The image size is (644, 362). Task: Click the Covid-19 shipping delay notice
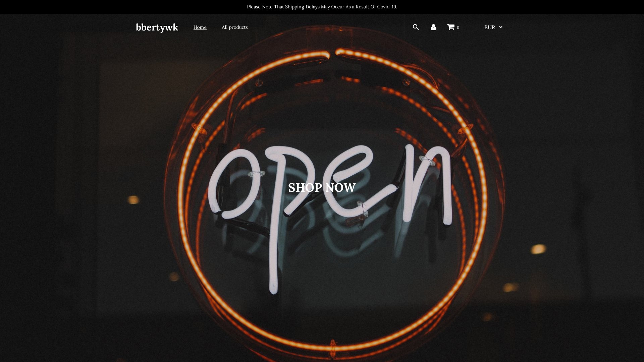click(322, 7)
